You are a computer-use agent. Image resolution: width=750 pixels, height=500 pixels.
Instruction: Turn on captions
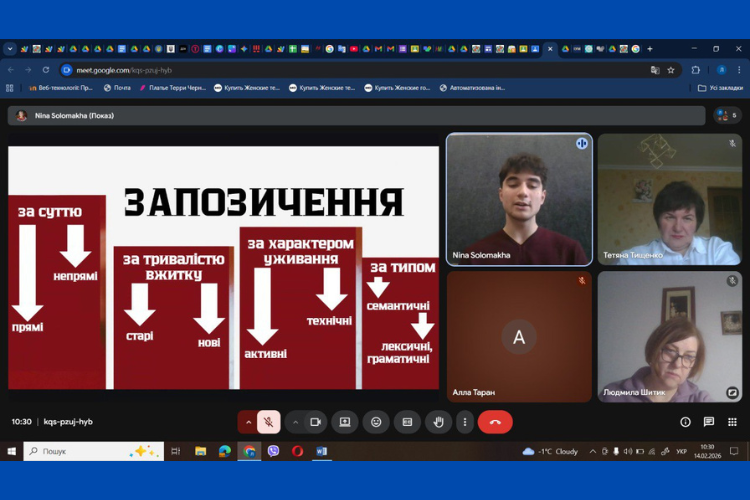pos(407,422)
